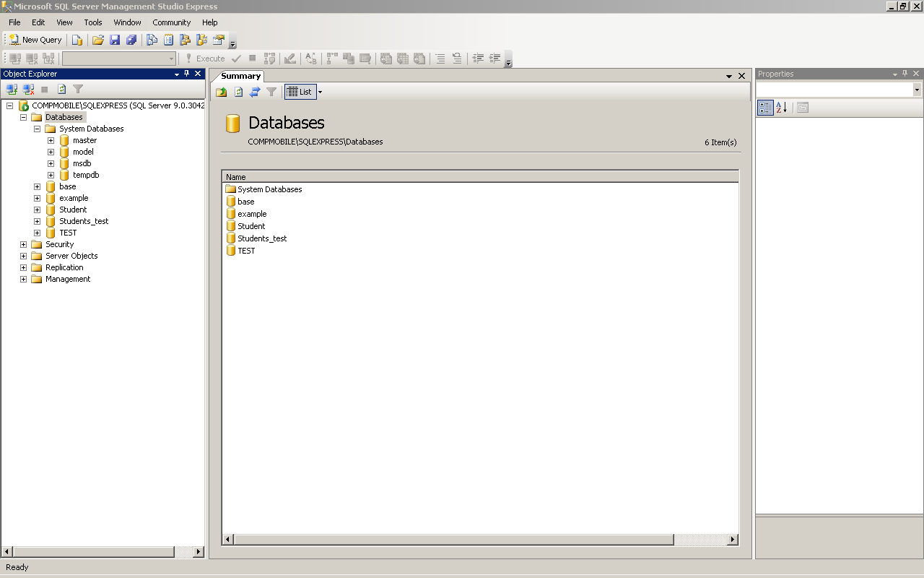Open the Help menu
The height and width of the screenshot is (578, 924).
pyautogui.click(x=210, y=22)
